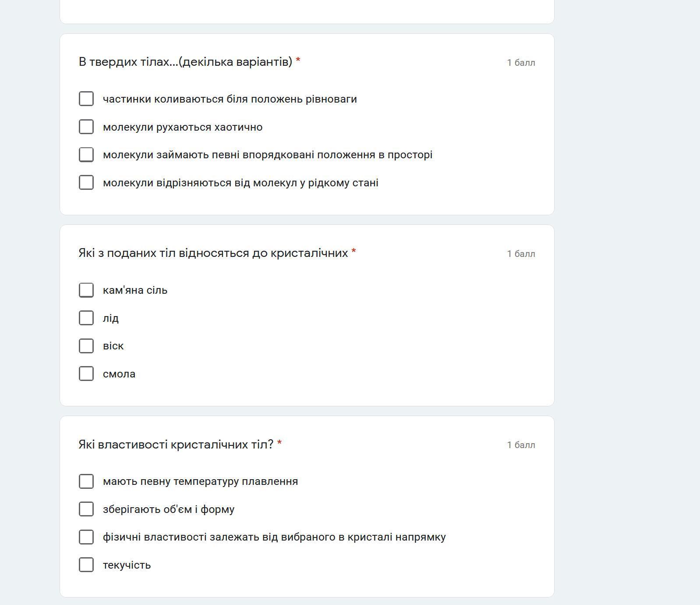Click the 'лід' option label text
700x605 pixels.
(x=111, y=318)
